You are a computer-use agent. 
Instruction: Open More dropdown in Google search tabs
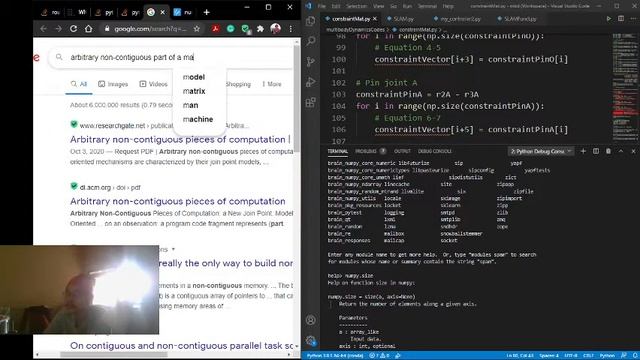point(272,84)
